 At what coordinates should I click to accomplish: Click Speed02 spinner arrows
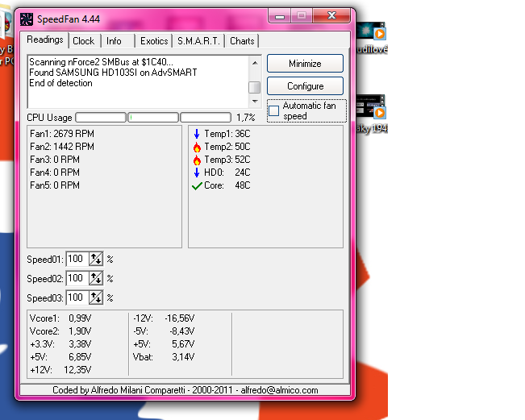[x=96, y=278]
